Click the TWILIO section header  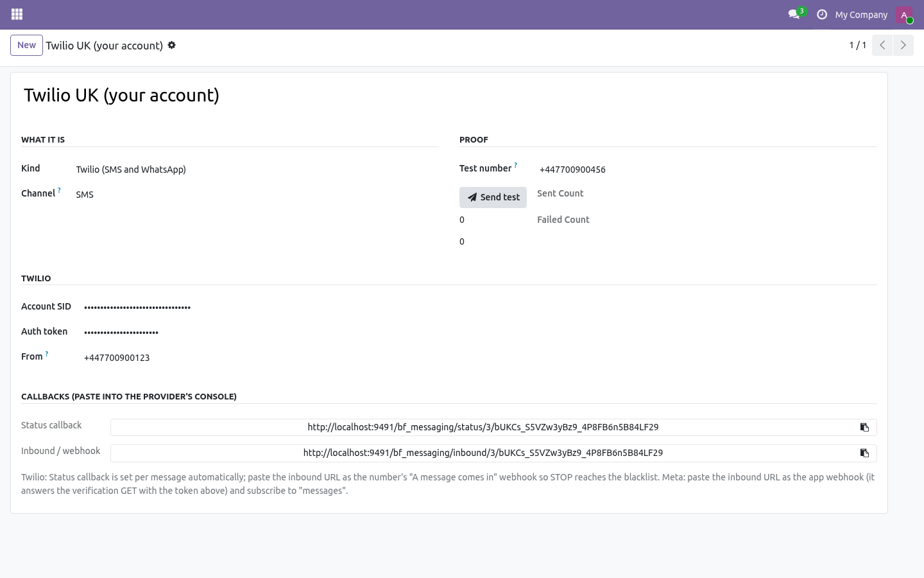pos(36,278)
